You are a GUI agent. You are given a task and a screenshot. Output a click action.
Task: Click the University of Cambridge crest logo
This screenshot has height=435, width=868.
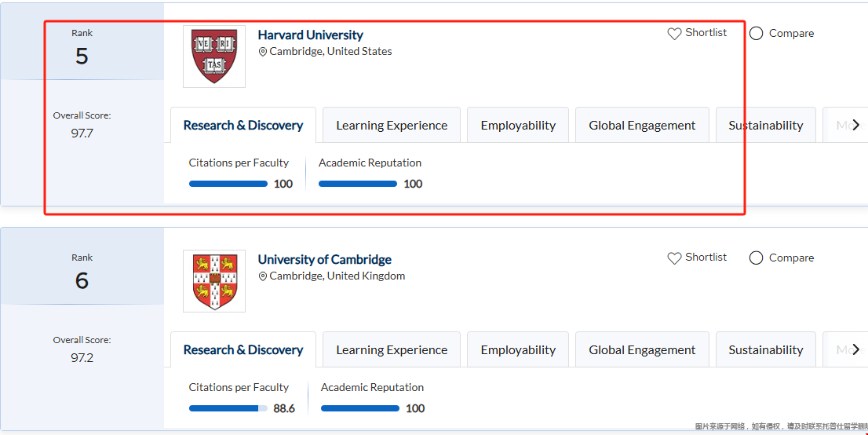click(x=213, y=281)
